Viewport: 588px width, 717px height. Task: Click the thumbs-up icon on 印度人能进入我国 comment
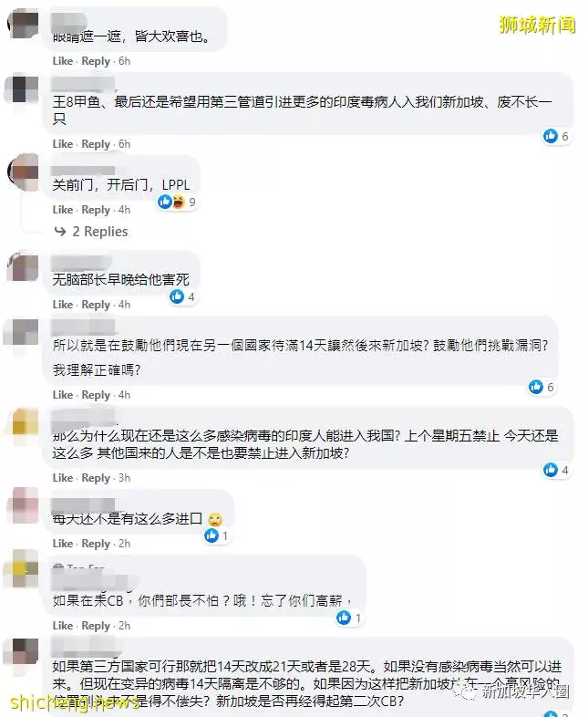(551, 470)
